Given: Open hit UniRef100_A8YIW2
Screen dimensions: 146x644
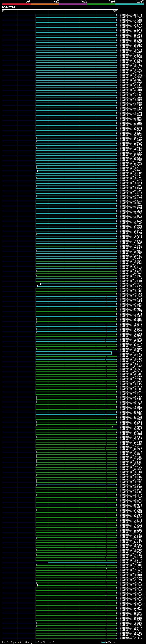Looking at the screenshot, I should 131,427.
